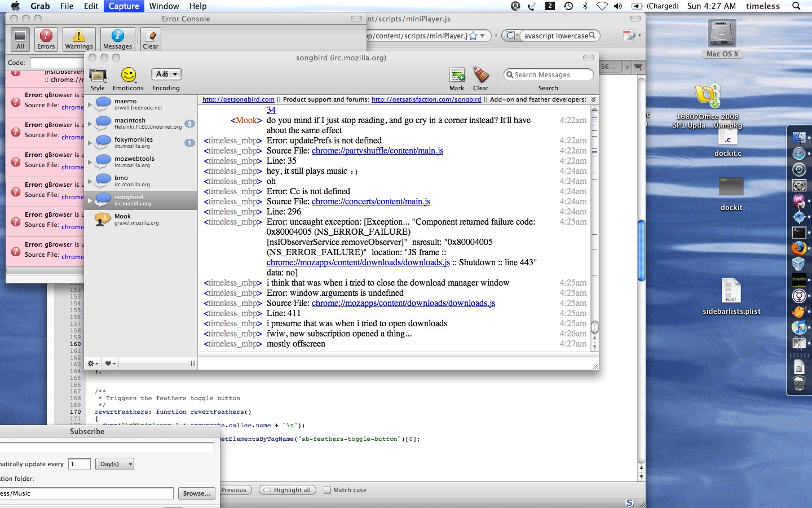Screen dimensions: 812x508
Task: Open the concerts/content/main.js link
Action: click(371, 202)
